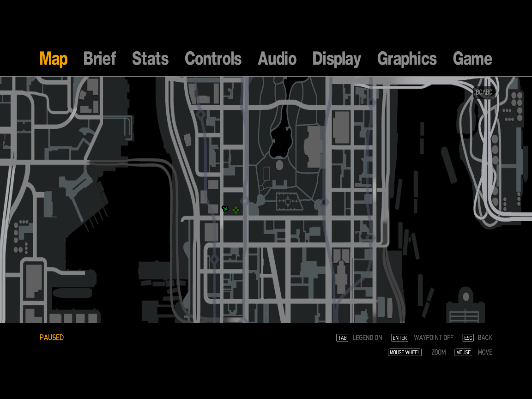Screen dimensions: 532x399
Task: Toggle WAYPOINT OFF text
Action: 434,338
